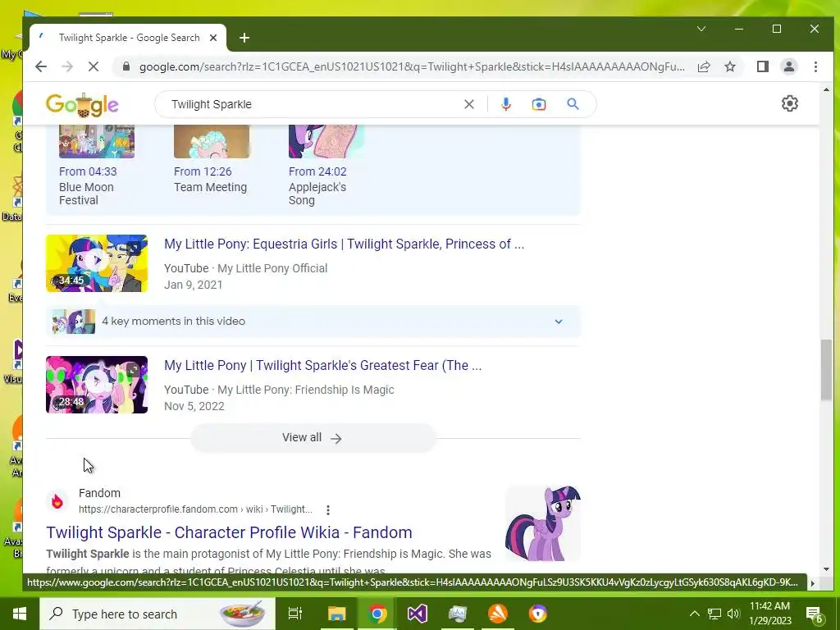The width and height of the screenshot is (840, 630).
Task: Click the scrollbar up arrow
Action: pyautogui.click(x=826, y=90)
